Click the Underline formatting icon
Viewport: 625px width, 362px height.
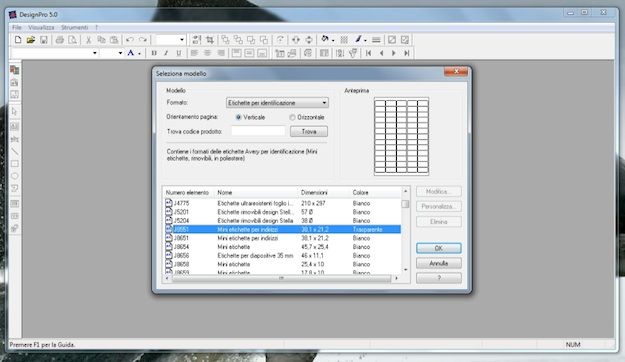coord(179,53)
